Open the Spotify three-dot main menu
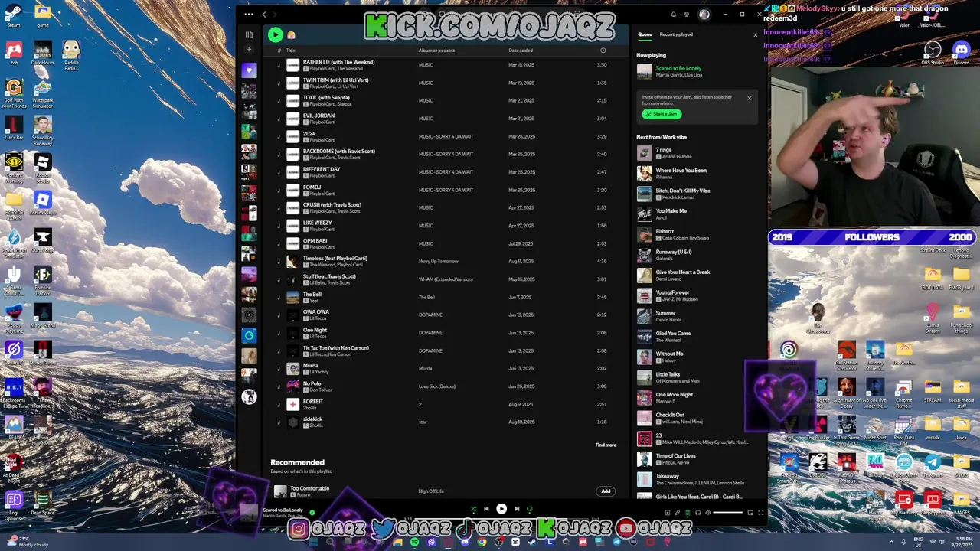 tap(249, 14)
